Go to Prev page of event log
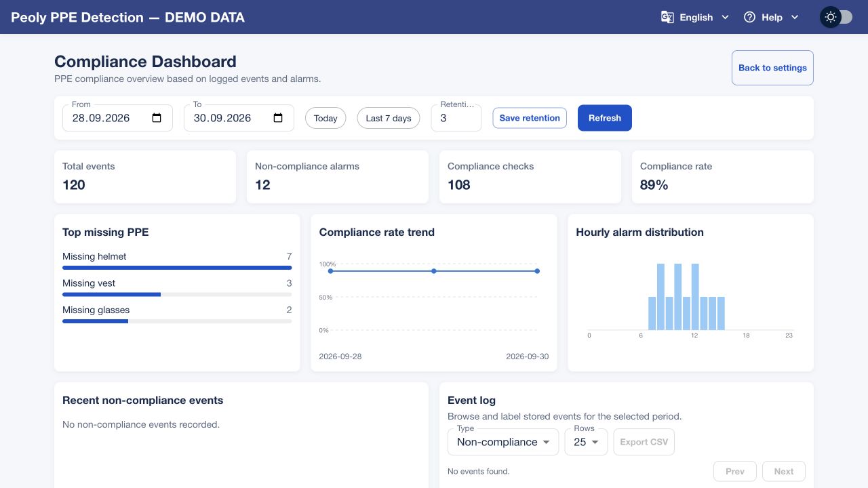868x488 pixels. [735, 472]
